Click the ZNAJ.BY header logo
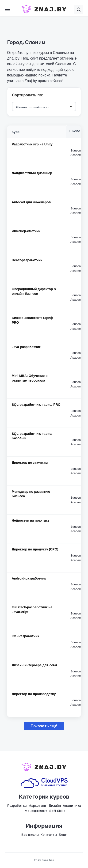Screen dimensions: 88x868 (x=44, y=9)
